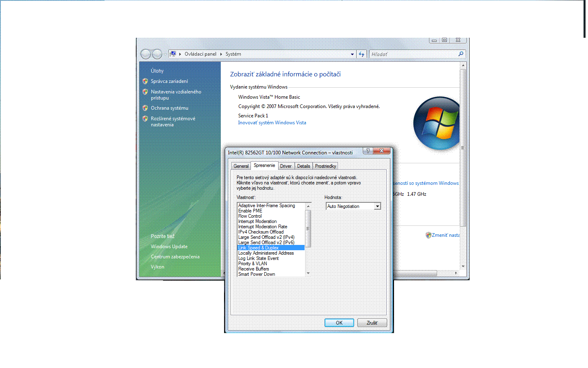Image resolution: width=588 pixels, height=368 pixels.
Task: Open Windows Update link
Action: (x=169, y=247)
